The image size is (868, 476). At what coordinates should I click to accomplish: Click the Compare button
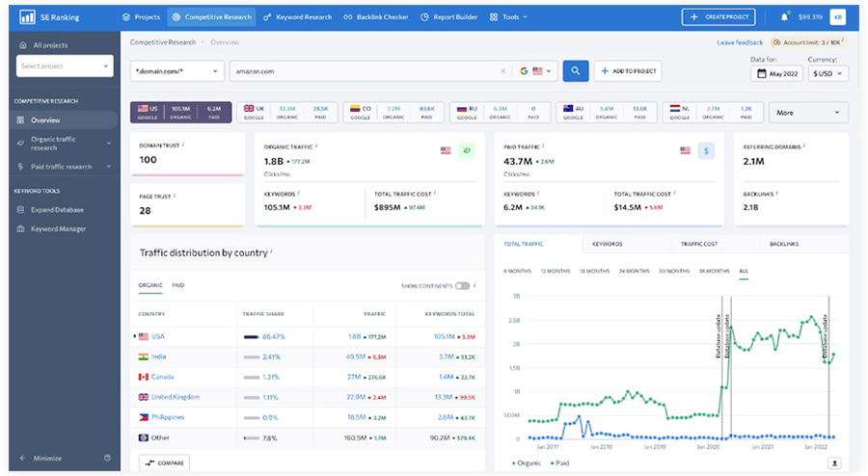click(164, 463)
